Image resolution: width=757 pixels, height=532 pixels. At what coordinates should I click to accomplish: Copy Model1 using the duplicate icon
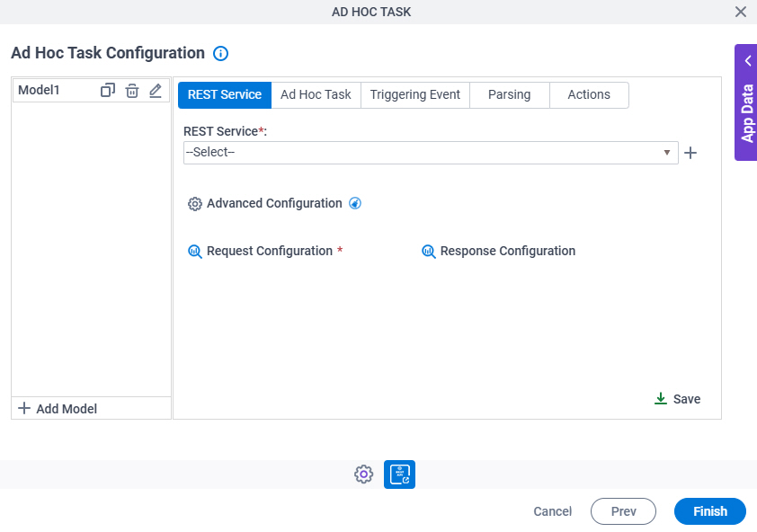pos(108,90)
